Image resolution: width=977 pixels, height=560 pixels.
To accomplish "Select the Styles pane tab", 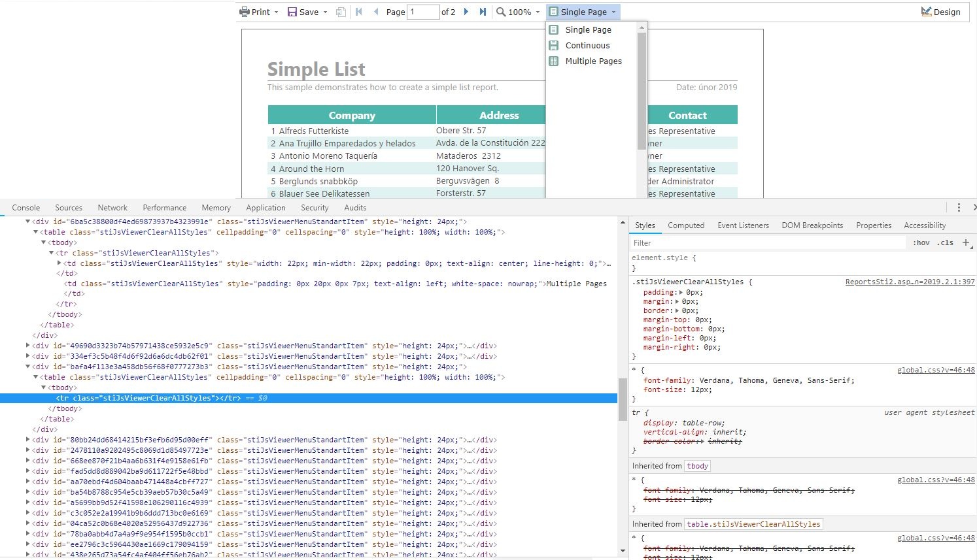I will point(645,225).
